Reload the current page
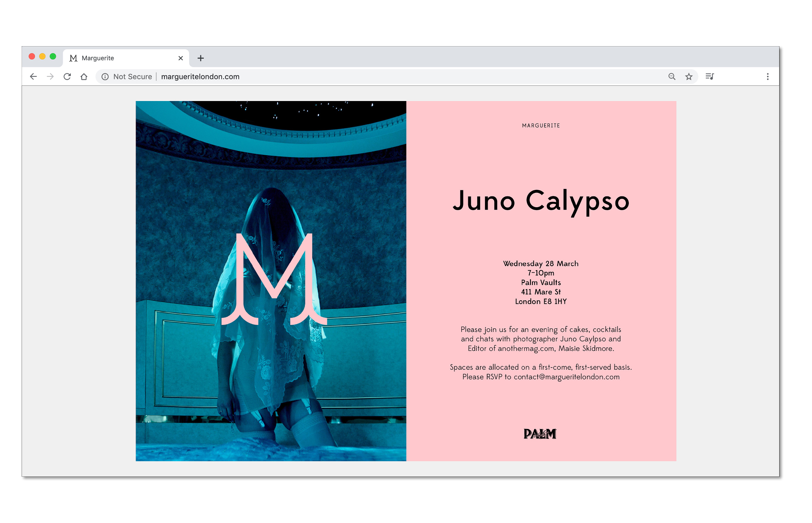Image resolution: width=812 pixels, height=523 pixels. click(x=67, y=76)
